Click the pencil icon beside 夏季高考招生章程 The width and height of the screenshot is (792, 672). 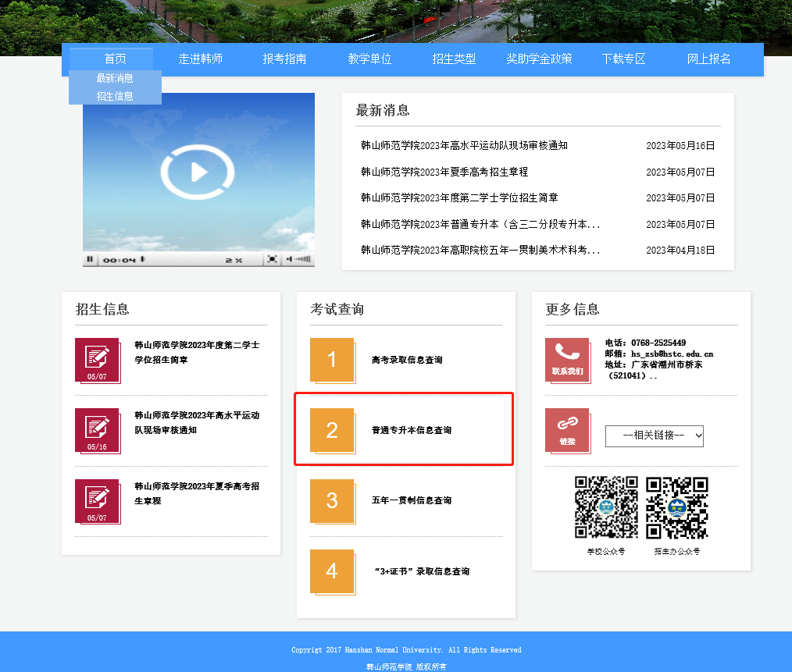coord(98,500)
